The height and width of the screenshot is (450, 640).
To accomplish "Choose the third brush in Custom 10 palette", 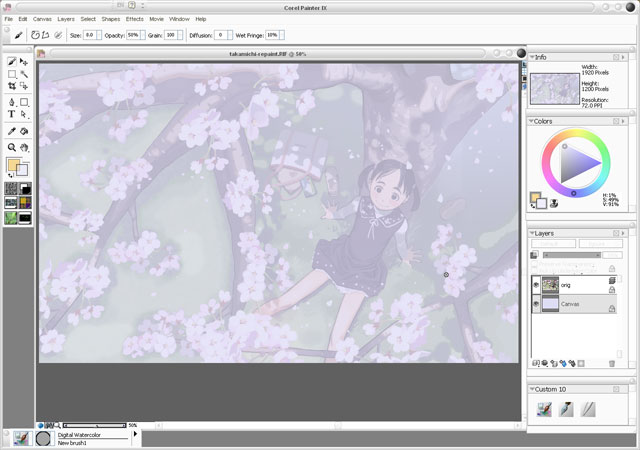I will click(588, 409).
